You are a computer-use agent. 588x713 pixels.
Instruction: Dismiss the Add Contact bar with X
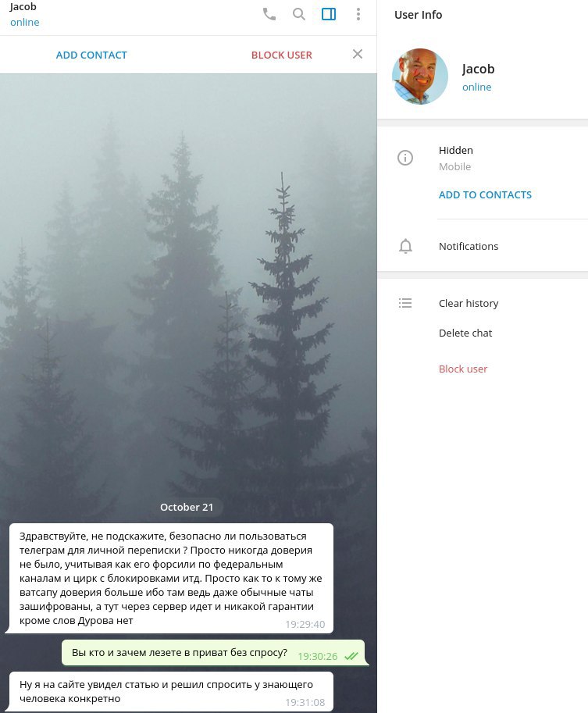358,54
